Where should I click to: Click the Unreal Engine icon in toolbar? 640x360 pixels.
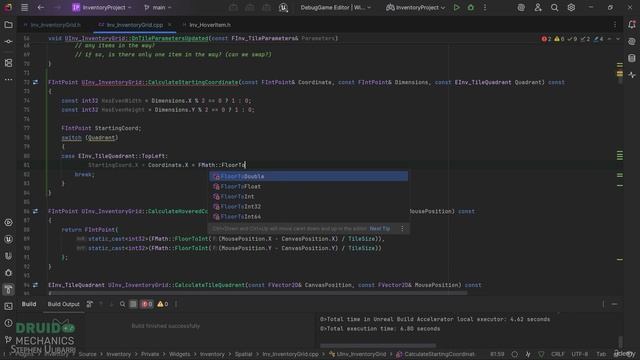click(x=283, y=7)
